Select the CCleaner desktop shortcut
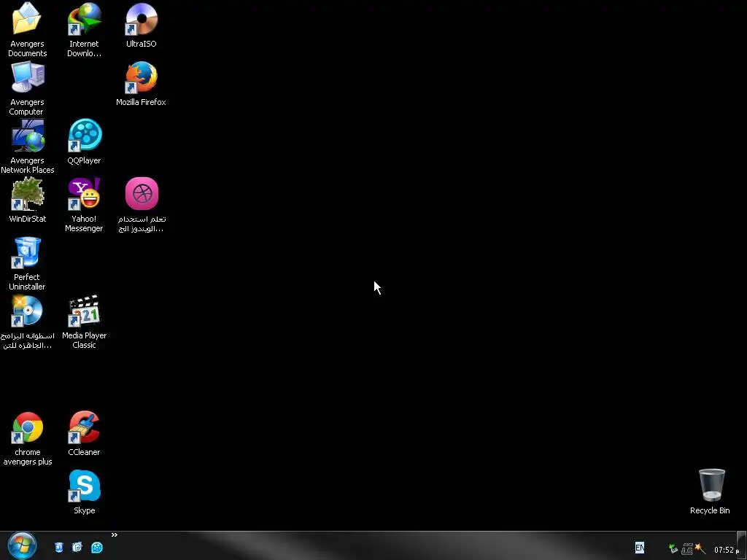The width and height of the screenshot is (747, 560). [x=85, y=427]
